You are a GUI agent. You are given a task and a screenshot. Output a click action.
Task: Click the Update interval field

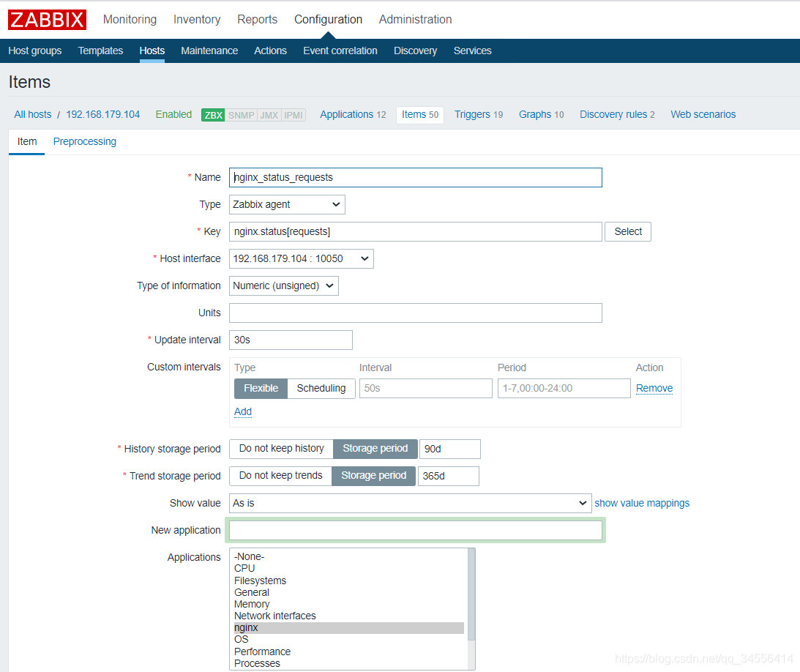pos(291,340)
